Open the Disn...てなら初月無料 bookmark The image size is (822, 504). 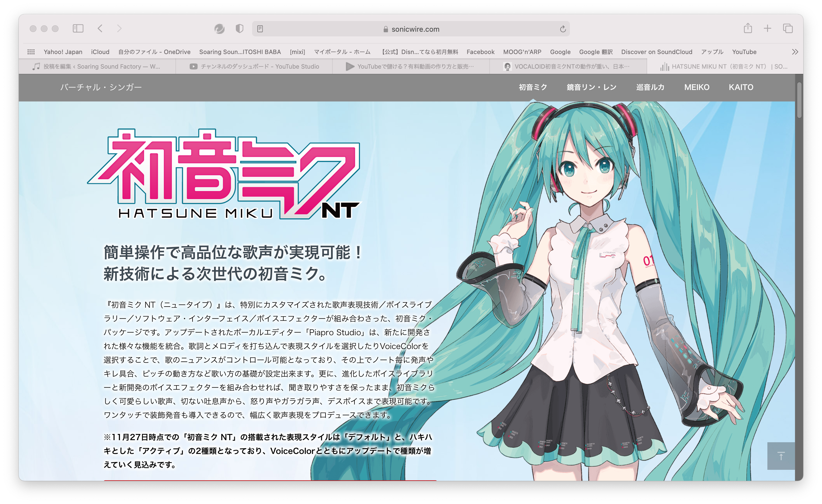pos(419,52)
